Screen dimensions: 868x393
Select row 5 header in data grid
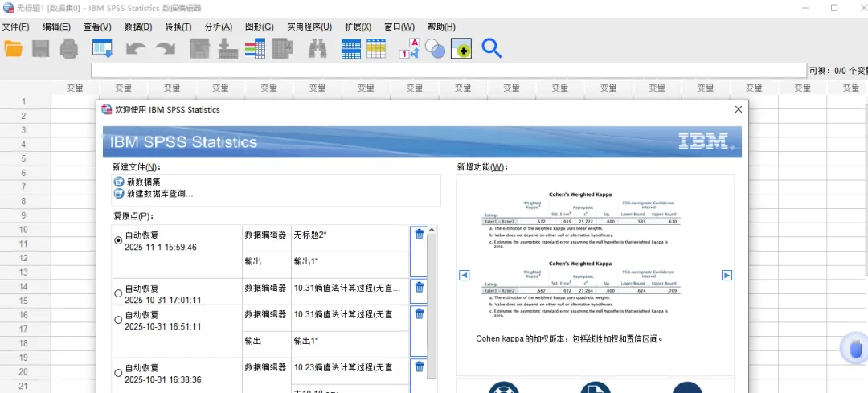pos(24,158)
